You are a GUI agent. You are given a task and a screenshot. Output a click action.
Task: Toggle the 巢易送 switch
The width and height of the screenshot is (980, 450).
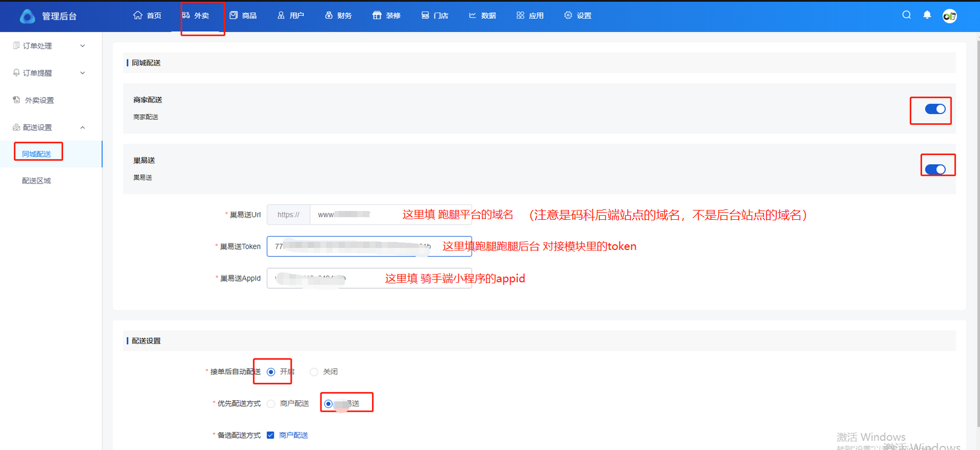coord(935,169)
